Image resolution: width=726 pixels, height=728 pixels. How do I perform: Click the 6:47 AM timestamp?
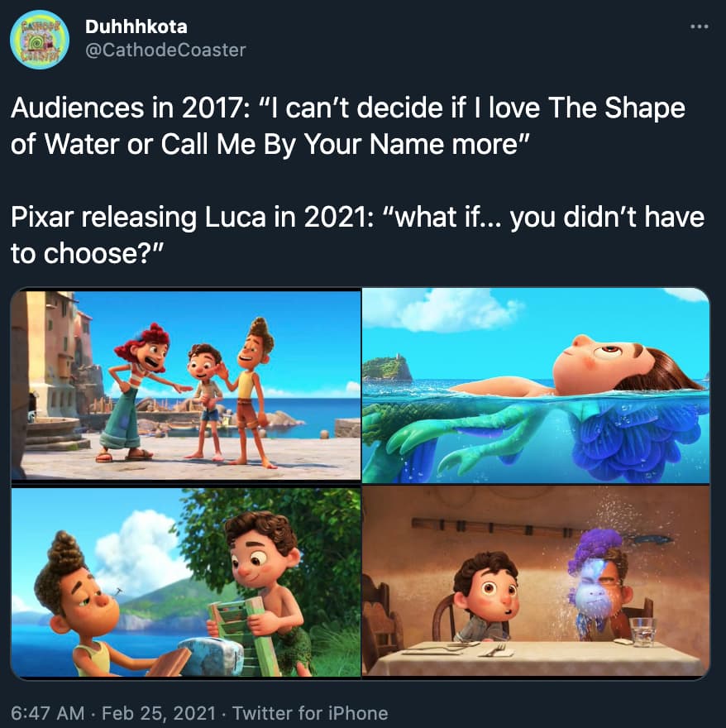click(x=47, y=712)
